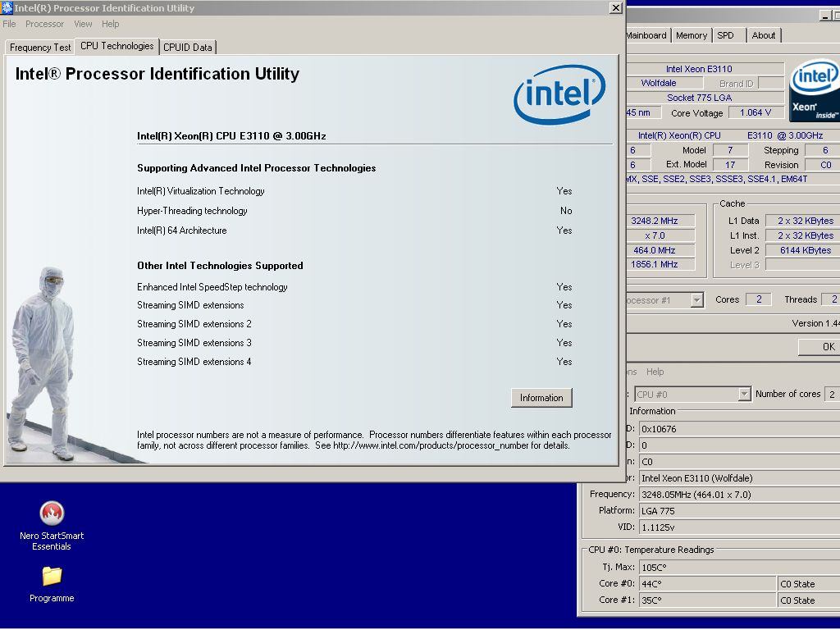This screenshot has width=840, height=630.
Task: Open the About tab in CPU-Z
Action: pyautogui.click(x=764, y=35)
